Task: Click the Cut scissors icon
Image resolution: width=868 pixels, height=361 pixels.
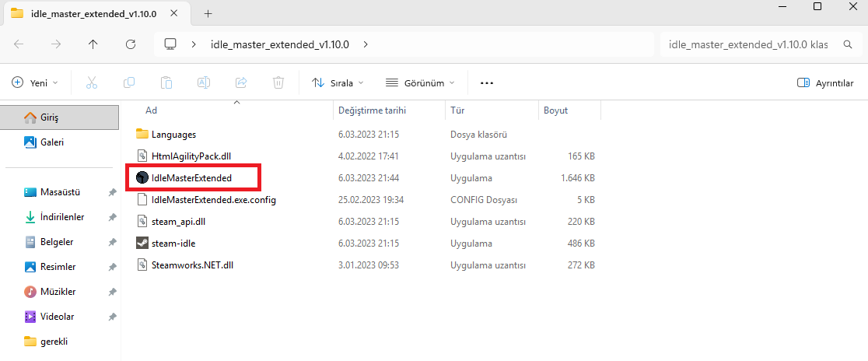Action: click(x=92, y=83)
